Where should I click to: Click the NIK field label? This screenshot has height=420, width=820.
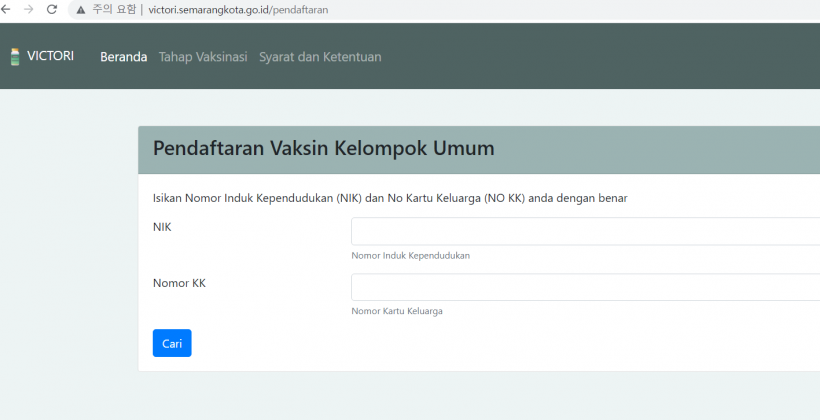[162, 227]
